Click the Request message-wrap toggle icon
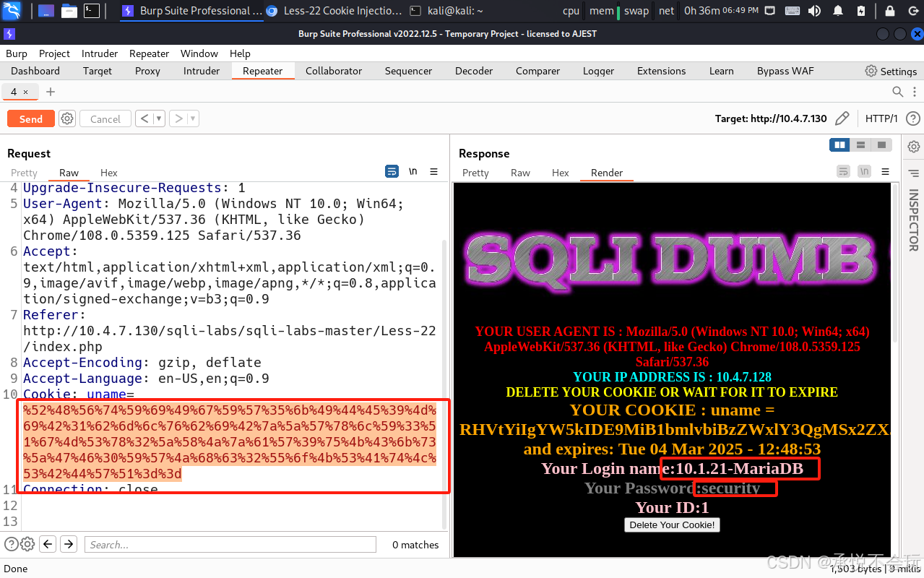The height and width of the screenshot is (578, 924). click(392, 171)
